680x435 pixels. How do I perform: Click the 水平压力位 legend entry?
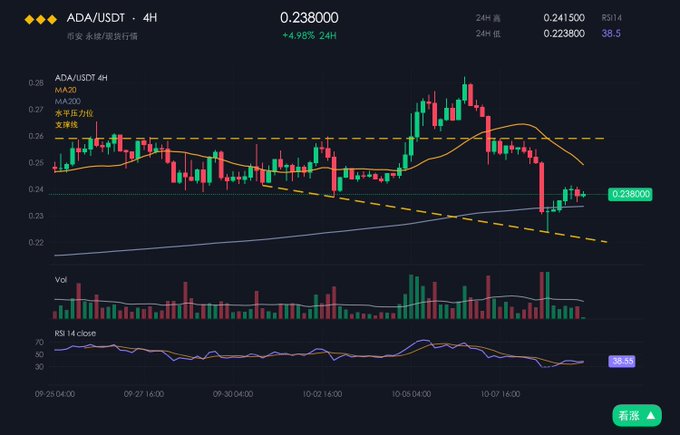pyautogui.click(x=74, y=113)
